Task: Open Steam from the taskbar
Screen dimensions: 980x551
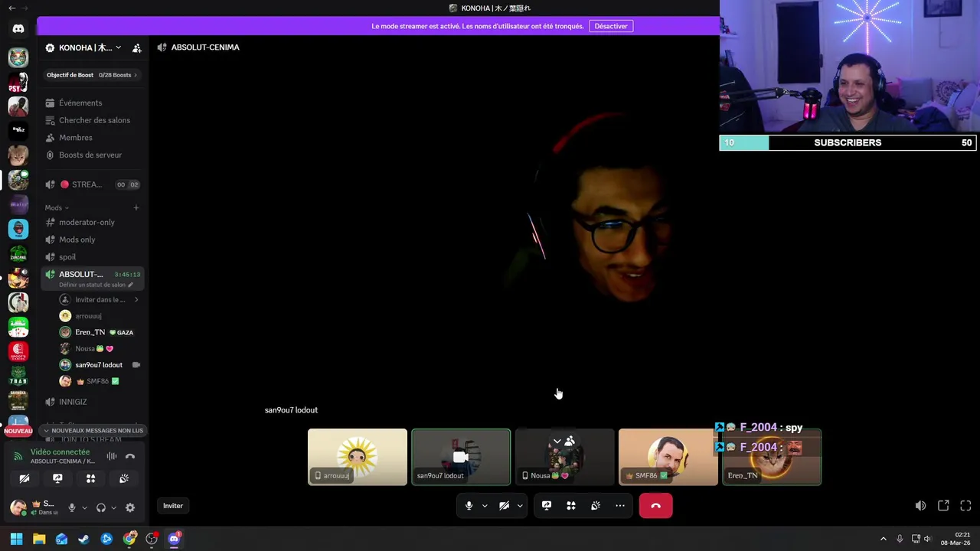Action: (x=83, y=539)
